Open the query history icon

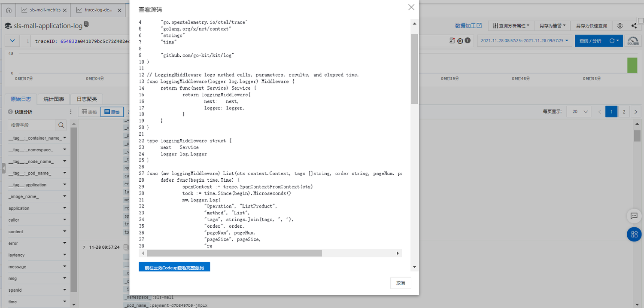(x=452, y=40)
